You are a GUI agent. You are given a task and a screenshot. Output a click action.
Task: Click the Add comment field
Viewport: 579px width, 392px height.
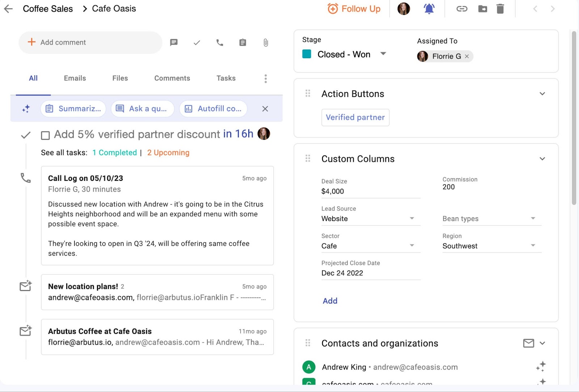click(x=90, y=42)
